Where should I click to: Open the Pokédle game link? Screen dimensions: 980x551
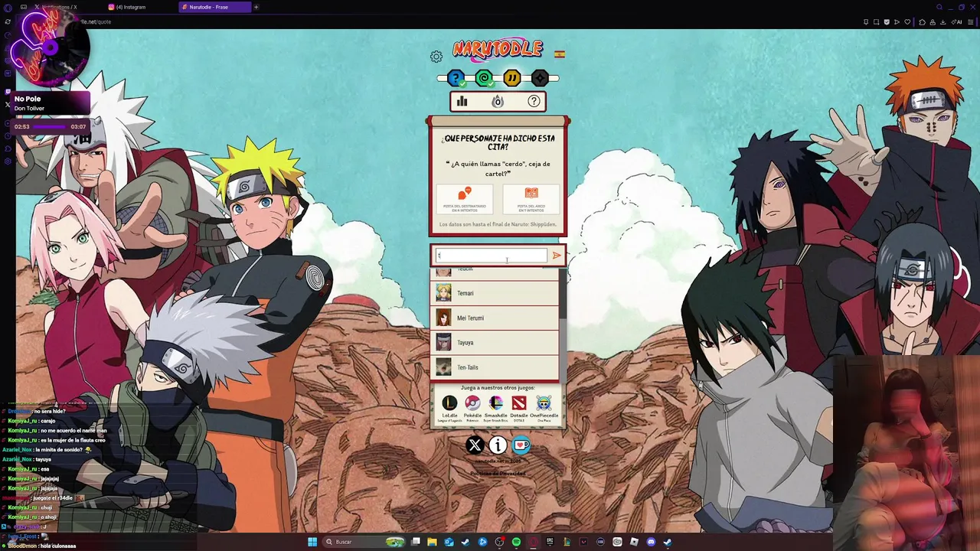[x=472, y=407]
